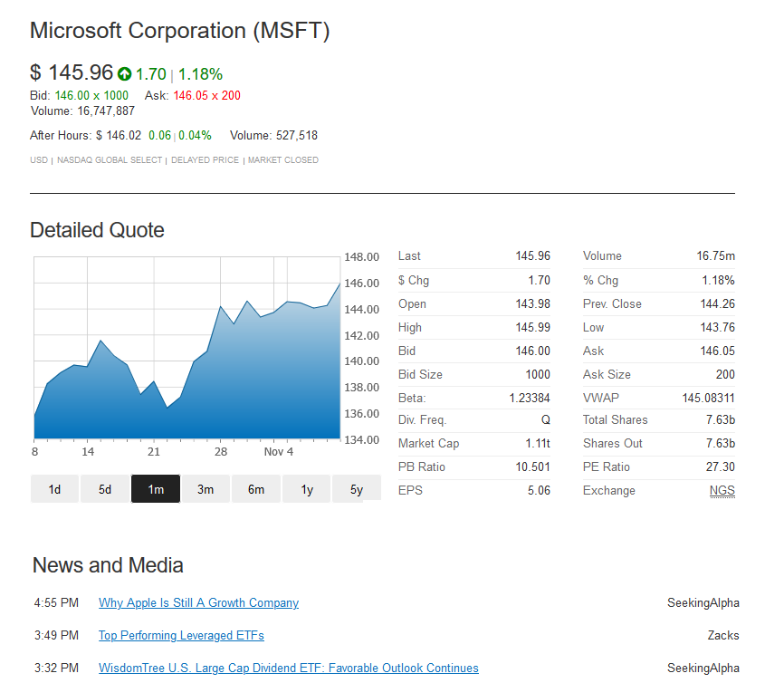Switch to 6m chart view
This screenshot has width=784, height=683.
(256, 489)
